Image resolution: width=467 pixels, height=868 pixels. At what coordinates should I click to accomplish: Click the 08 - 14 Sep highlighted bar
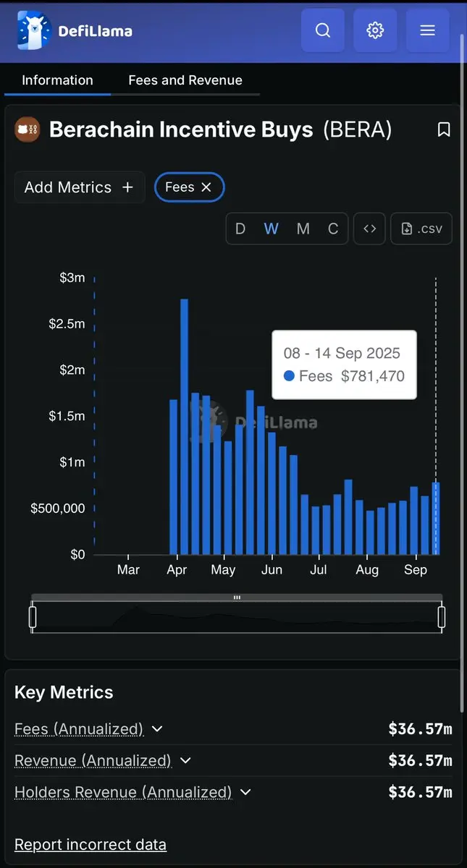coord(436,519)
